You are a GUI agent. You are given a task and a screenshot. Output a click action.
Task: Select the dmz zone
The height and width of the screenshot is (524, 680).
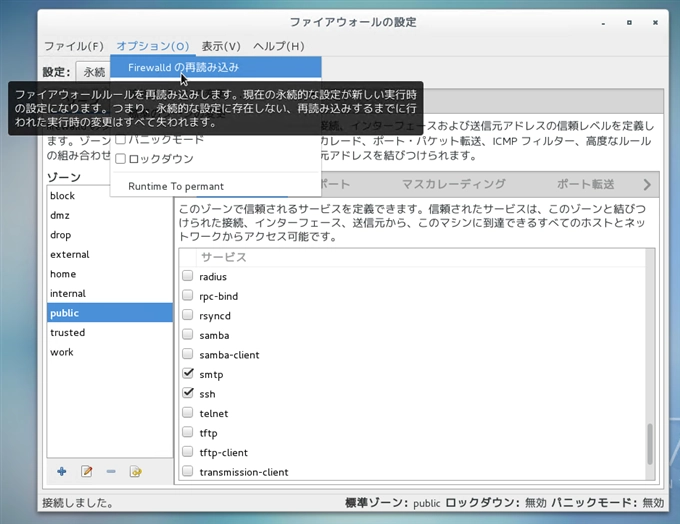click(109, 215)
